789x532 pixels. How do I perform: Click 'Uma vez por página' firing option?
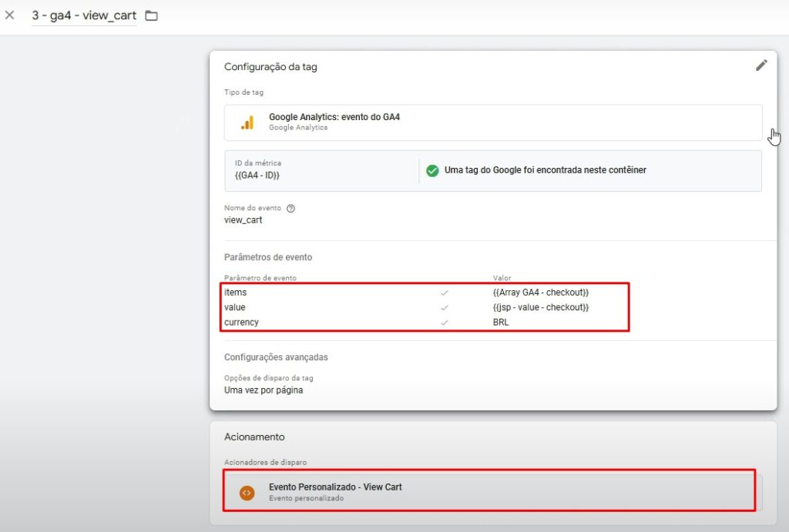click(264, 390)
